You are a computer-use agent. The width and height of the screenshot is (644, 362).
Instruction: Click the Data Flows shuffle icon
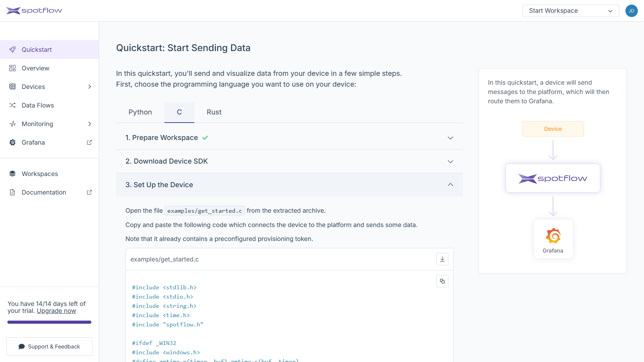tap(12, 105)
